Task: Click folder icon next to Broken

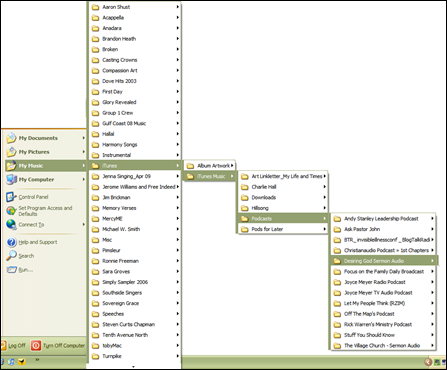Action: tap(96, 49)
